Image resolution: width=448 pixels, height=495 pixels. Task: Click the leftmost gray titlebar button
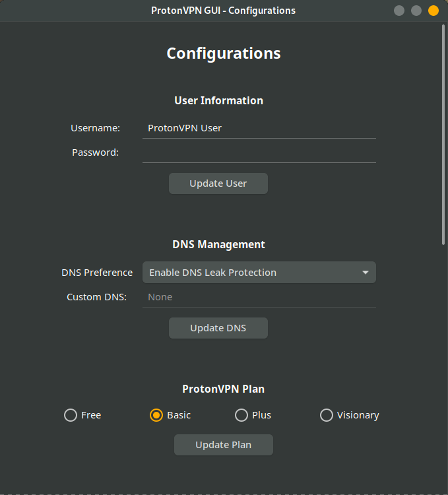pos(399,11)
